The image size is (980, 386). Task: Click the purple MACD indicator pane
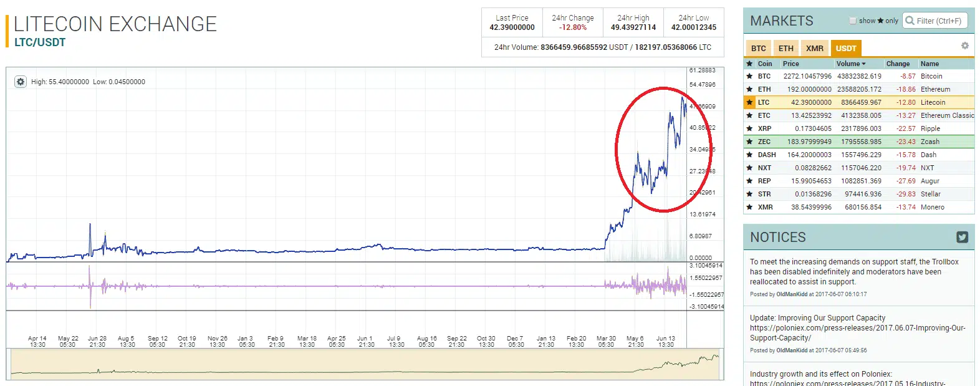(x=347, y=286)
